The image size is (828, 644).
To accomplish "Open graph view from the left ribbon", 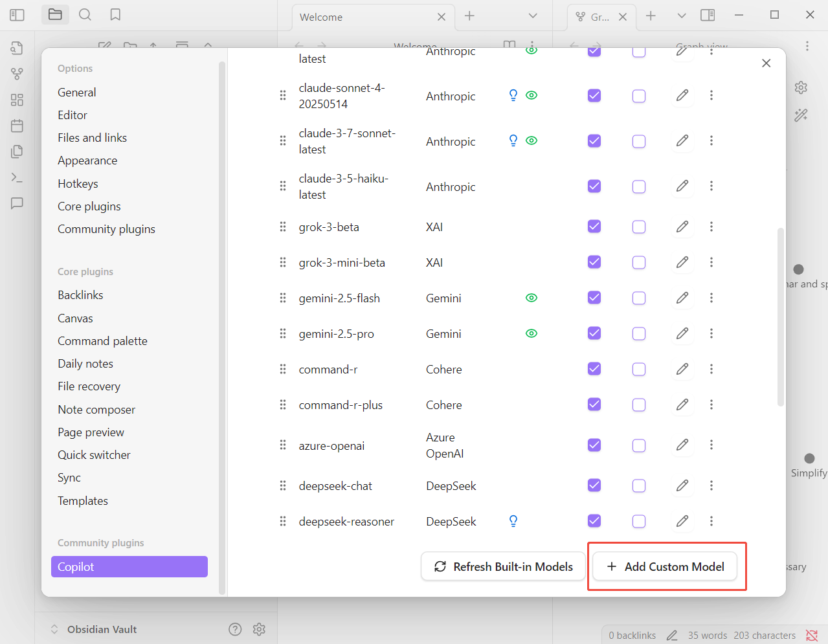I will coord(17,74).
